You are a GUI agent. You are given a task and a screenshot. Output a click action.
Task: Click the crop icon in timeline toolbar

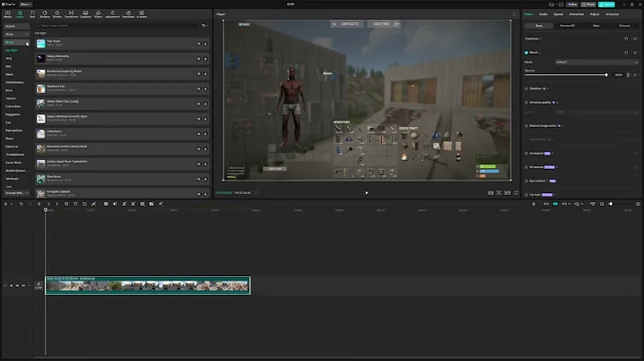click(x=84, y=204)
